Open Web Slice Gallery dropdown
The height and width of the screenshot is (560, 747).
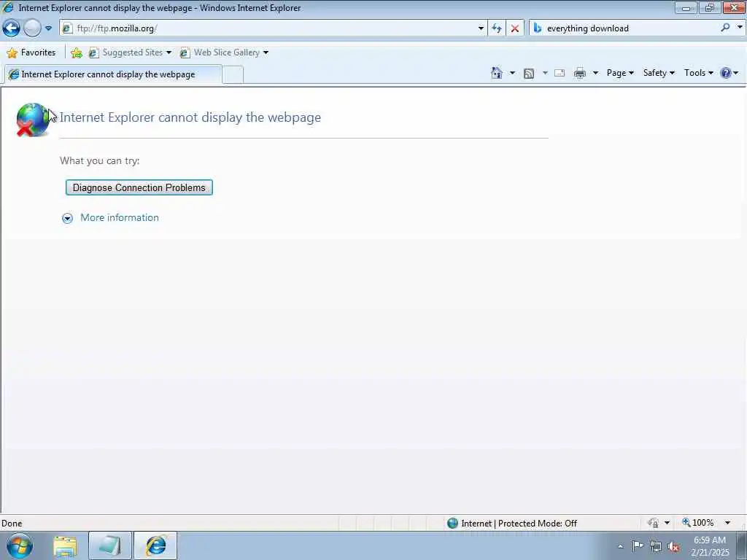pos(225,52)
